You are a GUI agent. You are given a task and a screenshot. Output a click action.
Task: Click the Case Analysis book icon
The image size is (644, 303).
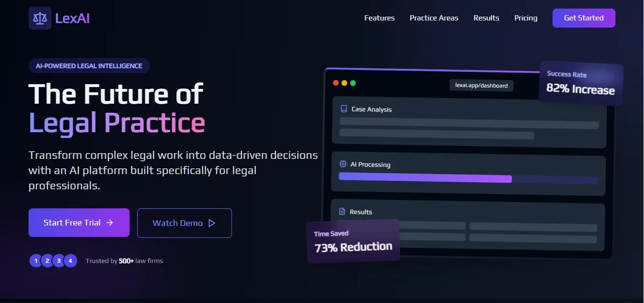(344, 109)
